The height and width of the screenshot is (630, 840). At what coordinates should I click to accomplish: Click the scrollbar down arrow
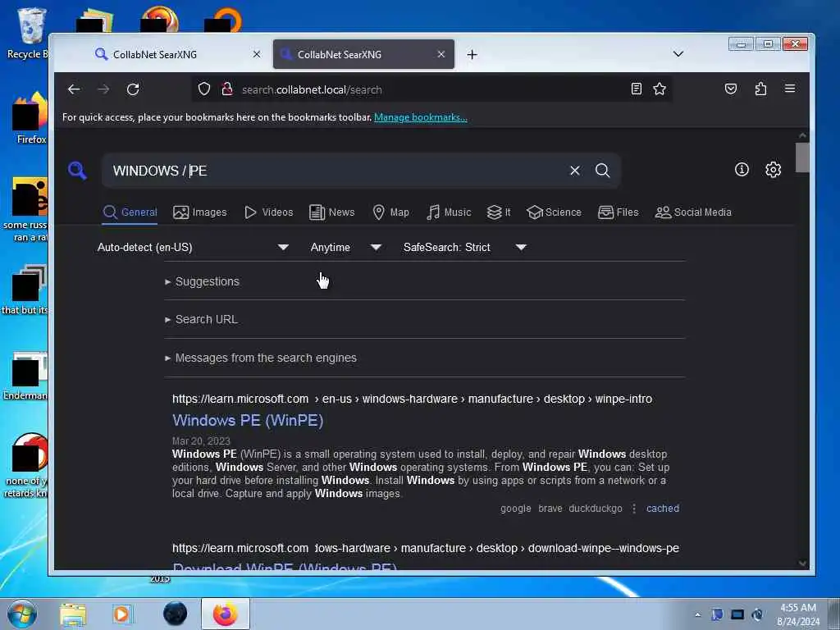pyautogui.click(x=802, y=563)
